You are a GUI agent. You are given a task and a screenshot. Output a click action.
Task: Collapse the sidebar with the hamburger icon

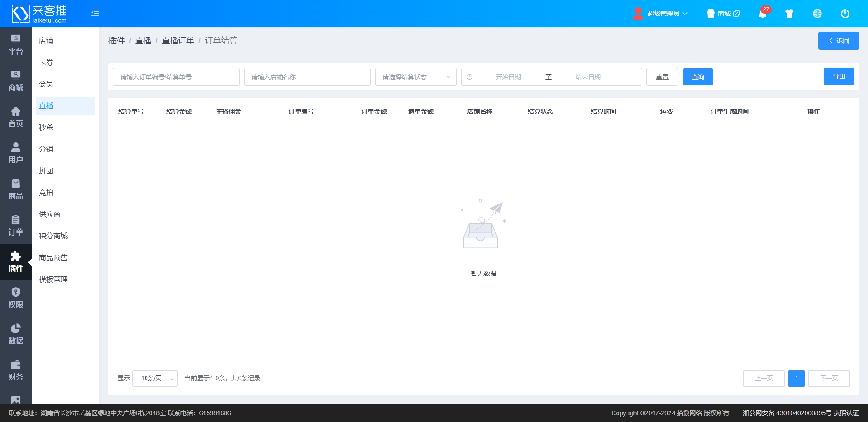95,13
